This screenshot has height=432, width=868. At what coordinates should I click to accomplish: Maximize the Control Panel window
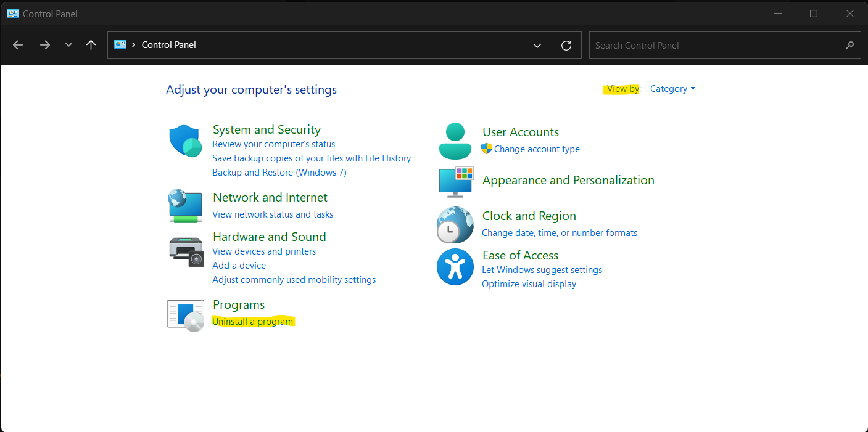(814, 14)
